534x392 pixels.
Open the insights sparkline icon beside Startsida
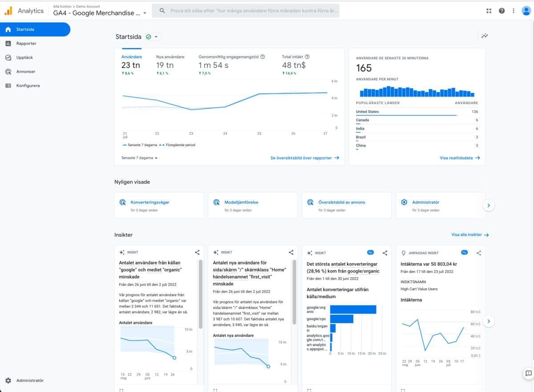click(485, 36)
